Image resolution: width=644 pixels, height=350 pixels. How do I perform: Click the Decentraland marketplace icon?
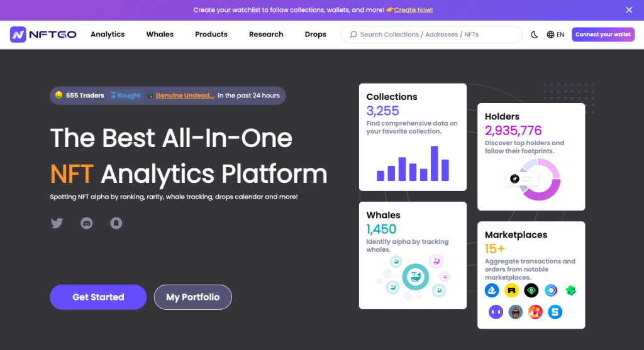[x=535, y=311]
